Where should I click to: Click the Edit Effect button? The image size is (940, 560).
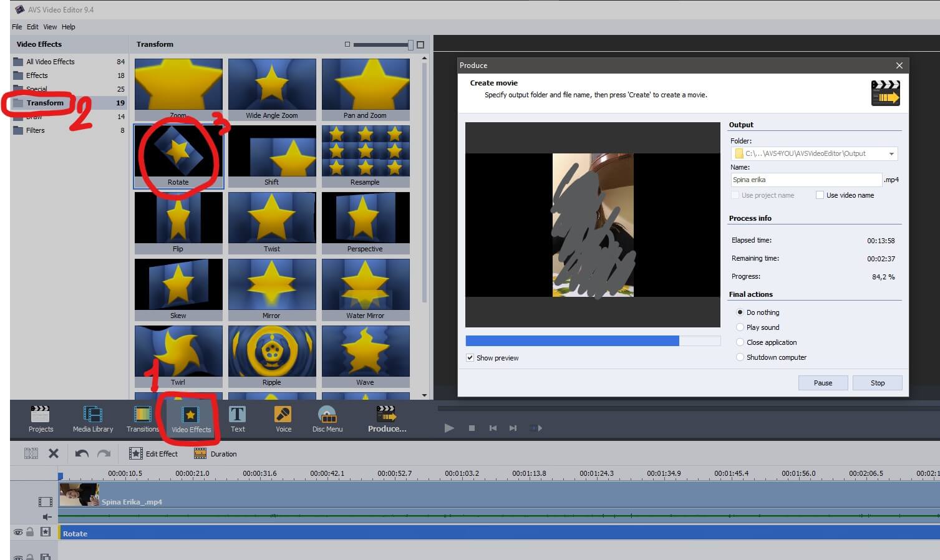(153, 454)
